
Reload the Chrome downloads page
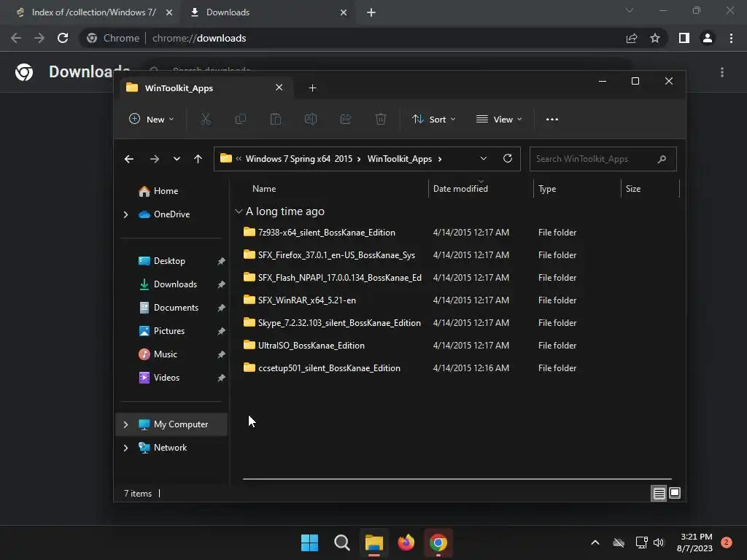pyautogui.click(x=63, y=38)
